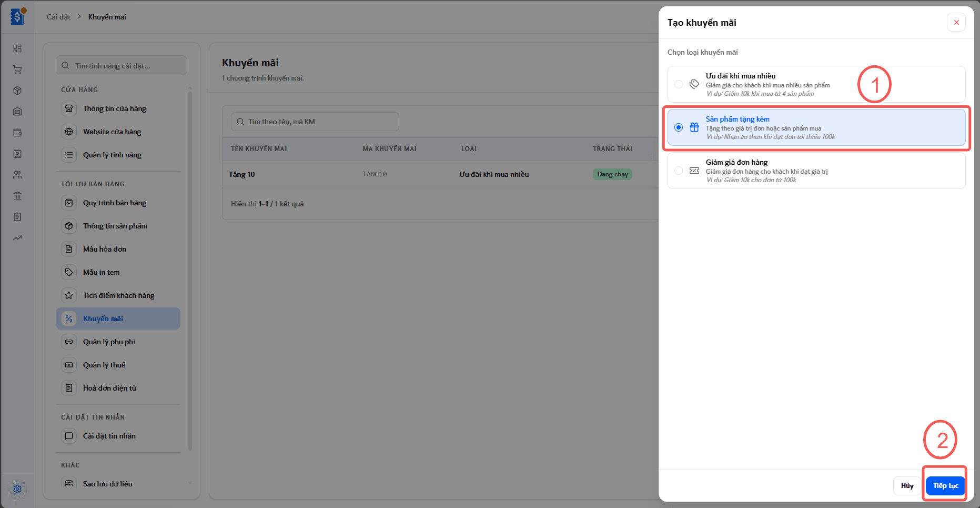Click the tag icon for 'Ưu đãi khi mua nhiều'
Viewport: 980px width, 508px height.
694,84
